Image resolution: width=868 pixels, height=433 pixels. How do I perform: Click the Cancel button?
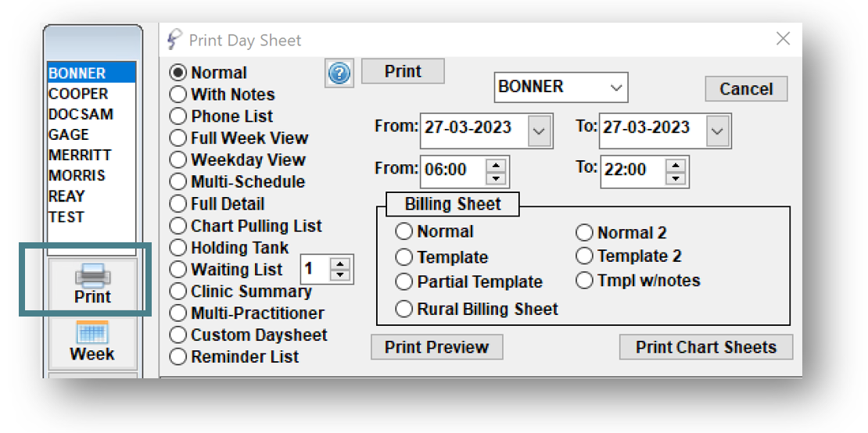tap(746, 89)
